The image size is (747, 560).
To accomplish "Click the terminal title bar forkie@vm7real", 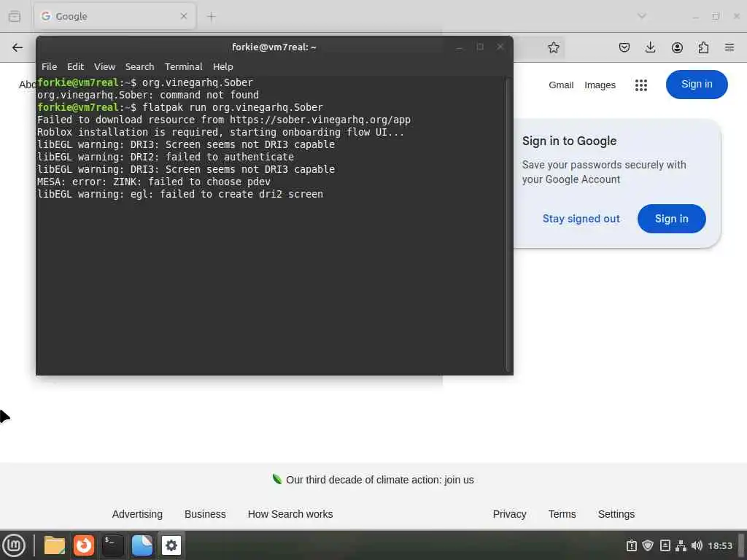I will (x=274, y=47).
